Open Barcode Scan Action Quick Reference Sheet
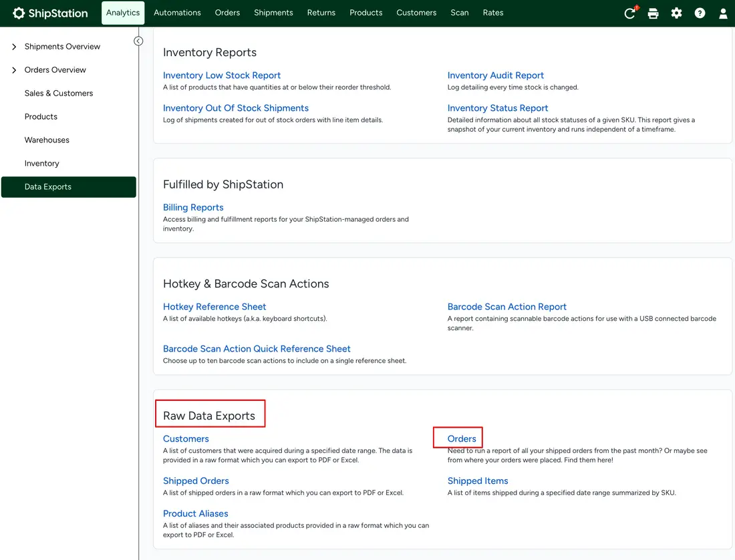This screenshot has width=735, height=560. [x=257, y=349]
